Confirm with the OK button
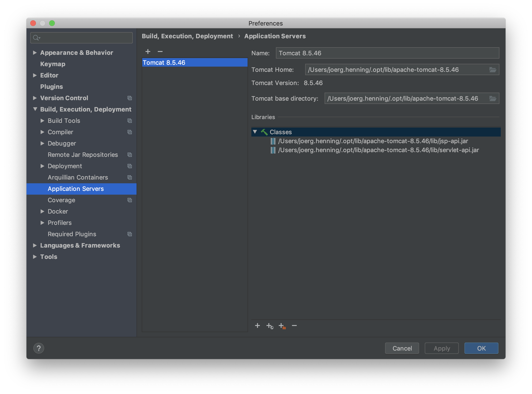The height and width of the screenshot is (394, 532). [481, 348]
